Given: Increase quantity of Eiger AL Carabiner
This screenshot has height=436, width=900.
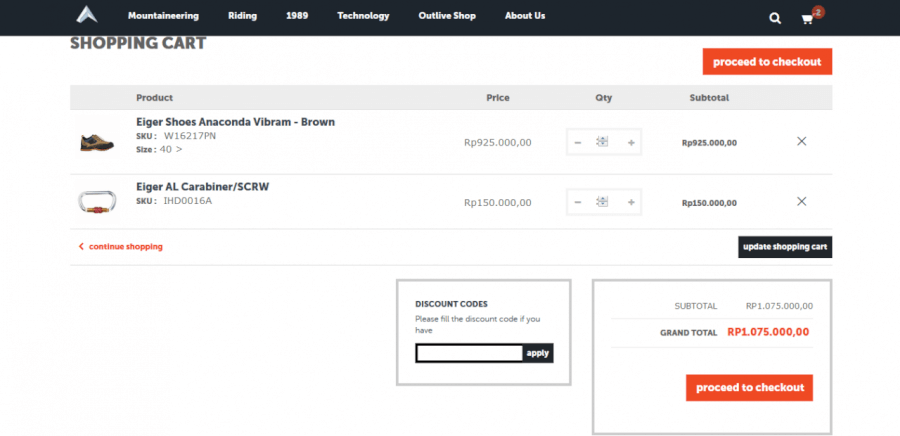Looking at the screenshot, I should click(x=631, y=202).
